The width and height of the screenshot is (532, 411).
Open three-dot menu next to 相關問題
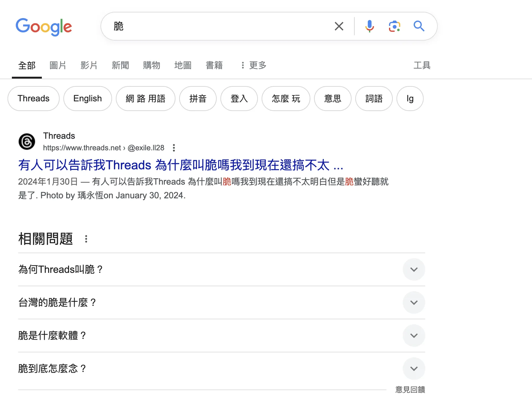click(86, 239)
